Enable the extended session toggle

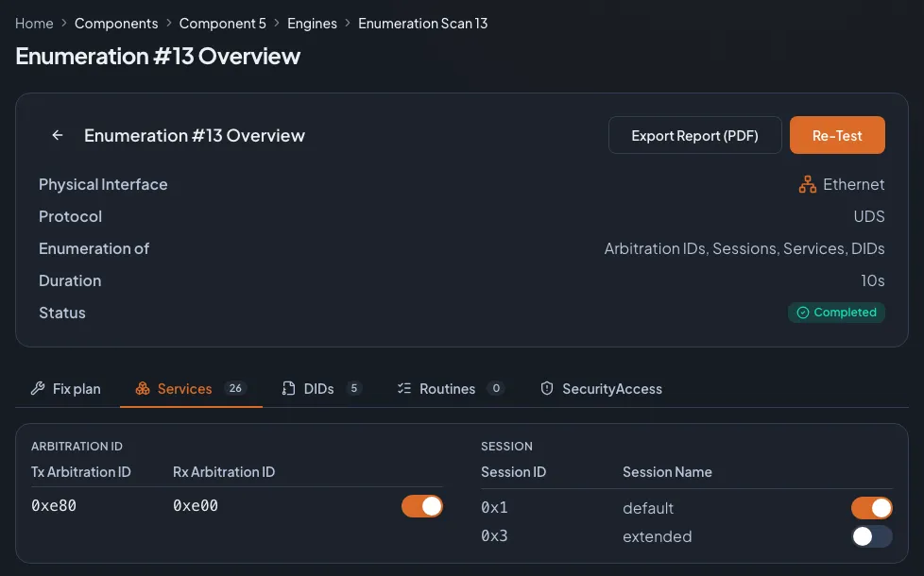coord(871,536)
